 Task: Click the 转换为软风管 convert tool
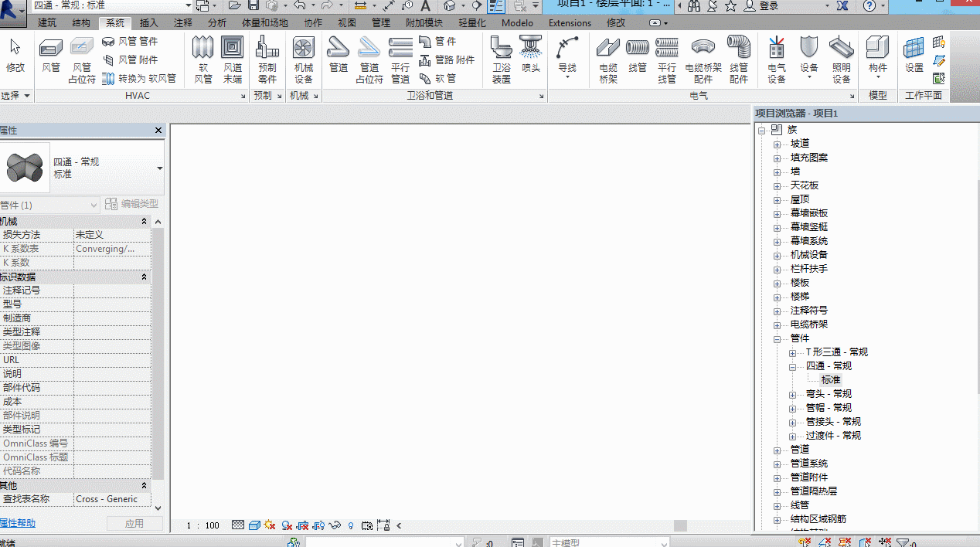pos(139,78)
